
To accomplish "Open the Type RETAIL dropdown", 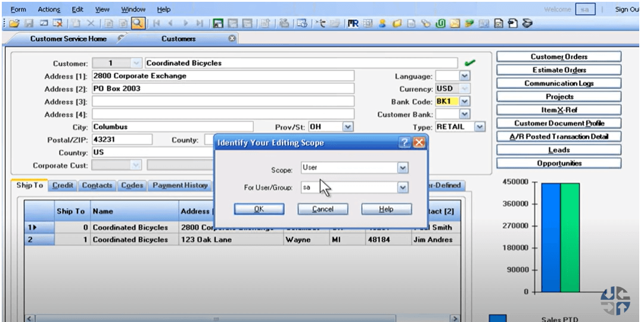I will tap(480, 127).
